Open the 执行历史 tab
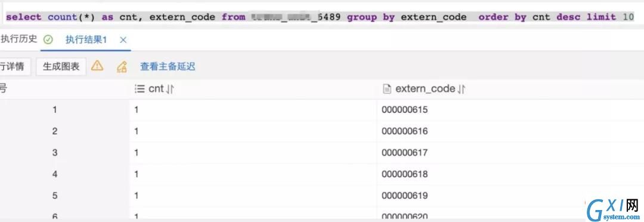This screenshot has width=644, height=222. click(x=19, y=39)
